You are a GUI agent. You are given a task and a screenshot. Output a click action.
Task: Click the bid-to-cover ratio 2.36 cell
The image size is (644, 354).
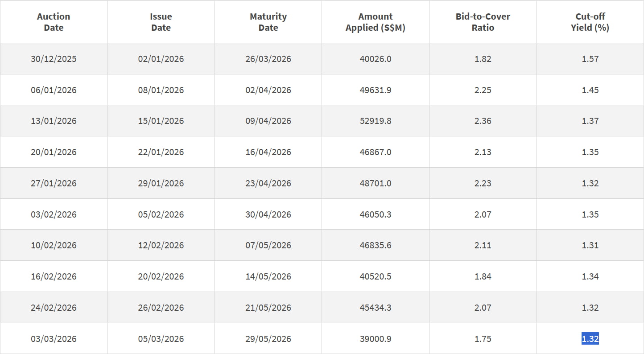483,120
